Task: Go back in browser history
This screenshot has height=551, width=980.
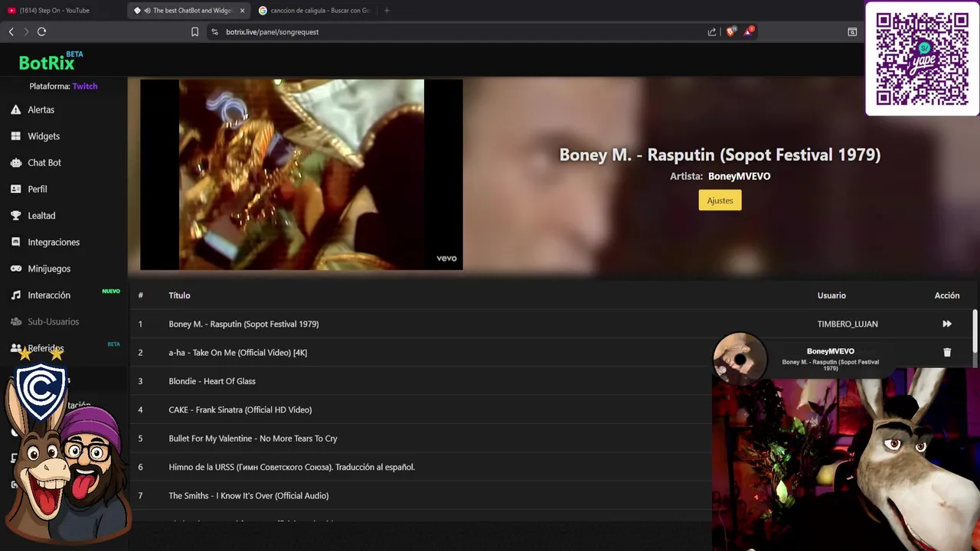Action: [11, 31]
